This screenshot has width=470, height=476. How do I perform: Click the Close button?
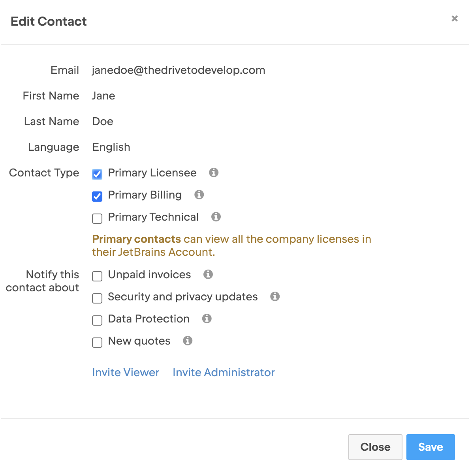tap(375, 447)
